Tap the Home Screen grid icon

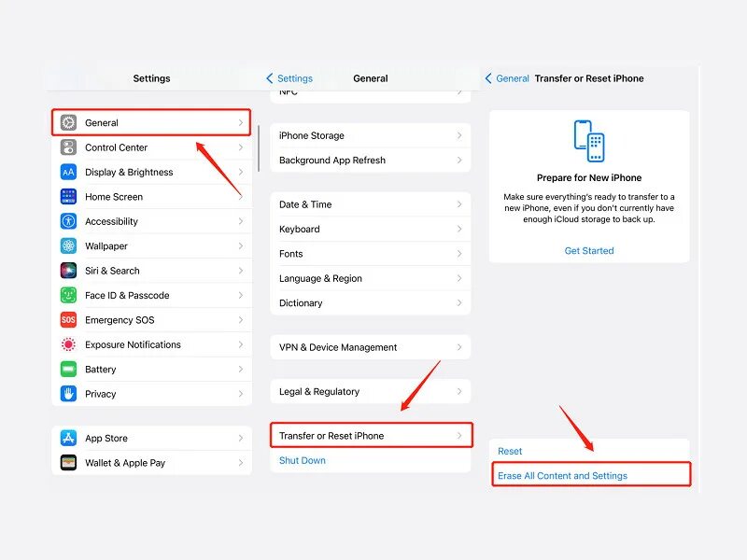tap(68, 197)
